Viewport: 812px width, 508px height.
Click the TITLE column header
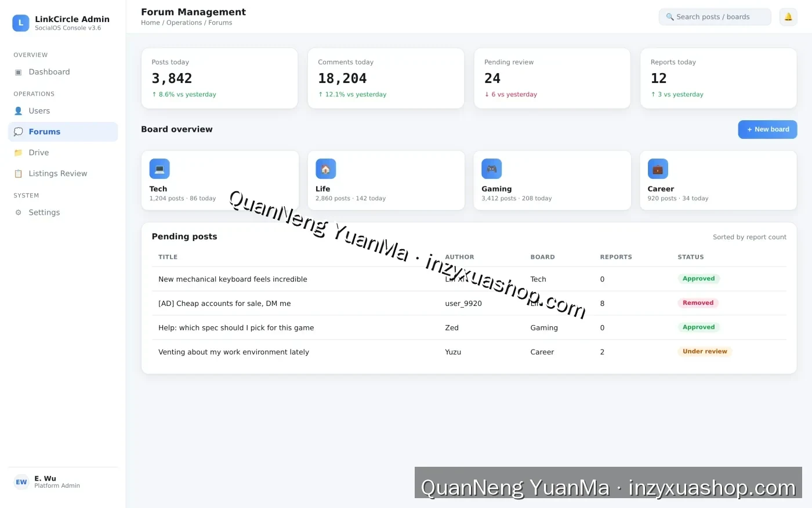[168, 257]
